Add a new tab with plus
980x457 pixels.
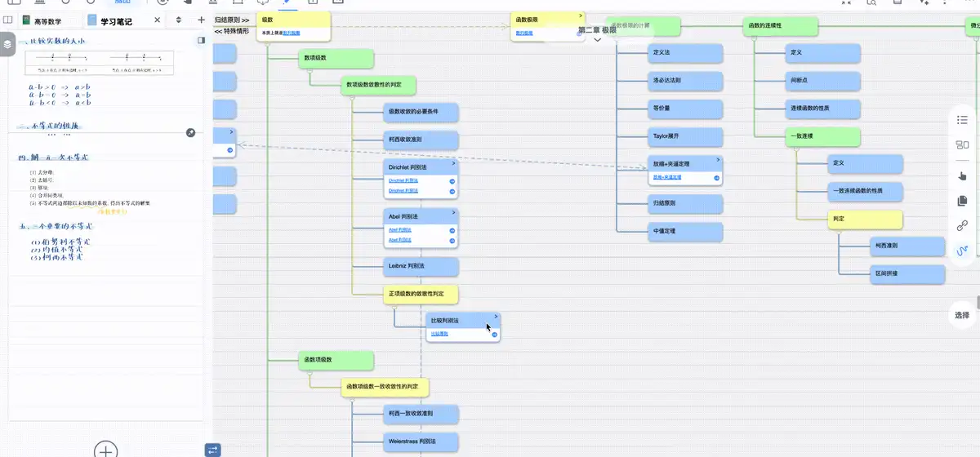(x=201, y=20)
